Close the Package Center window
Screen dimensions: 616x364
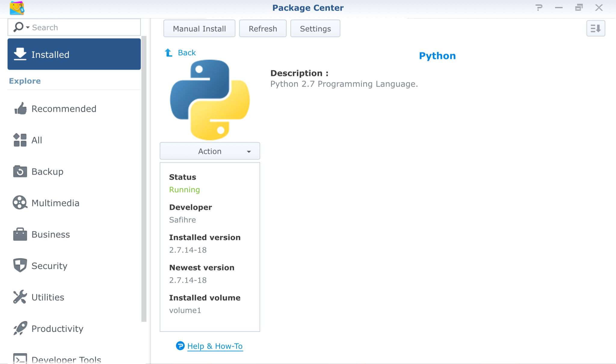coord(599,8)
